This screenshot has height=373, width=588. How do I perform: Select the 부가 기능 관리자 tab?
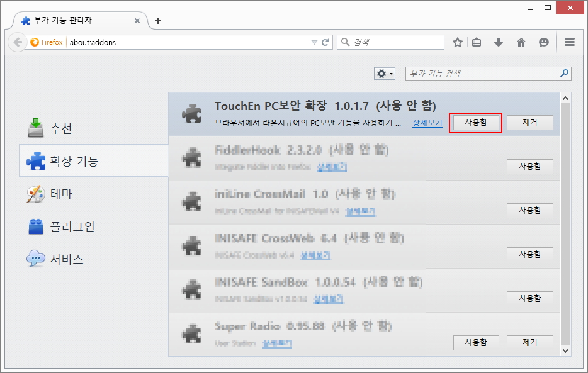click(80, 21)
